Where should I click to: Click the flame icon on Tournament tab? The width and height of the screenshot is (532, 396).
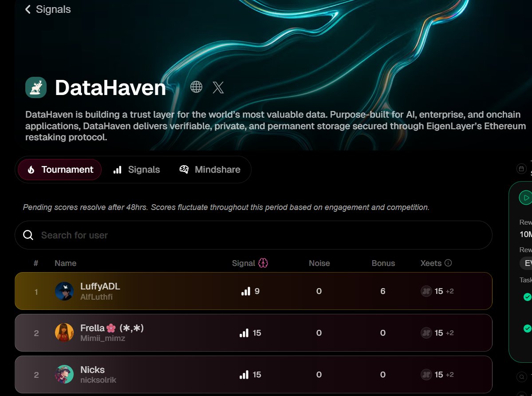[x=31, y=170]
